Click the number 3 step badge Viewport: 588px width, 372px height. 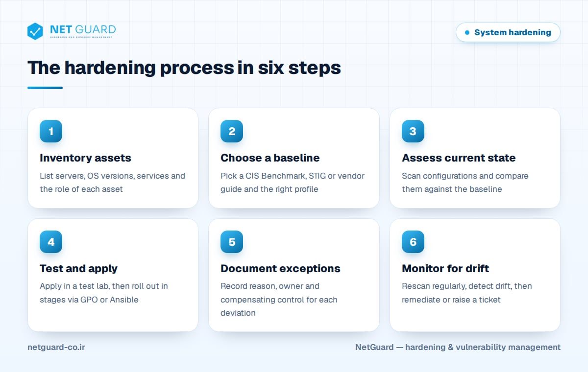tap(413, 131)
